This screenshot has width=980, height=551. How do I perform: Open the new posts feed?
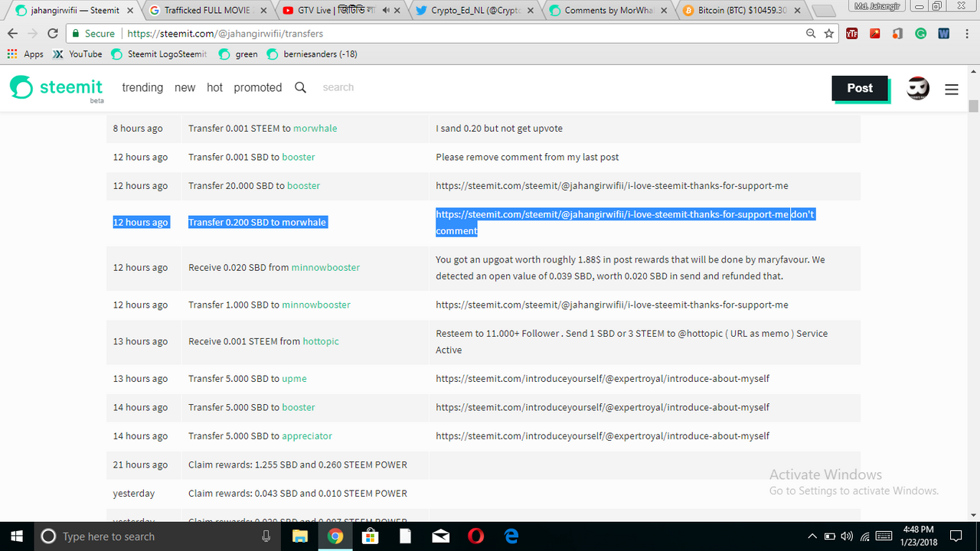click(x=185, y=87)
